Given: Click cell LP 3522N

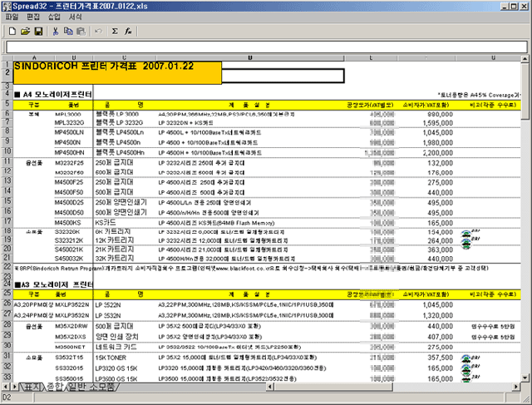Looking at the screenshot, I should click(x=108, y=305).
